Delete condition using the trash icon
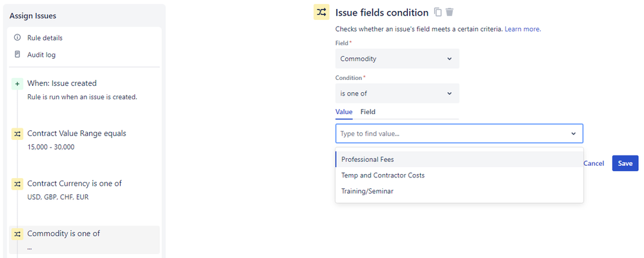The height and width of the screenshot is (258, 644). pos(450,12)
